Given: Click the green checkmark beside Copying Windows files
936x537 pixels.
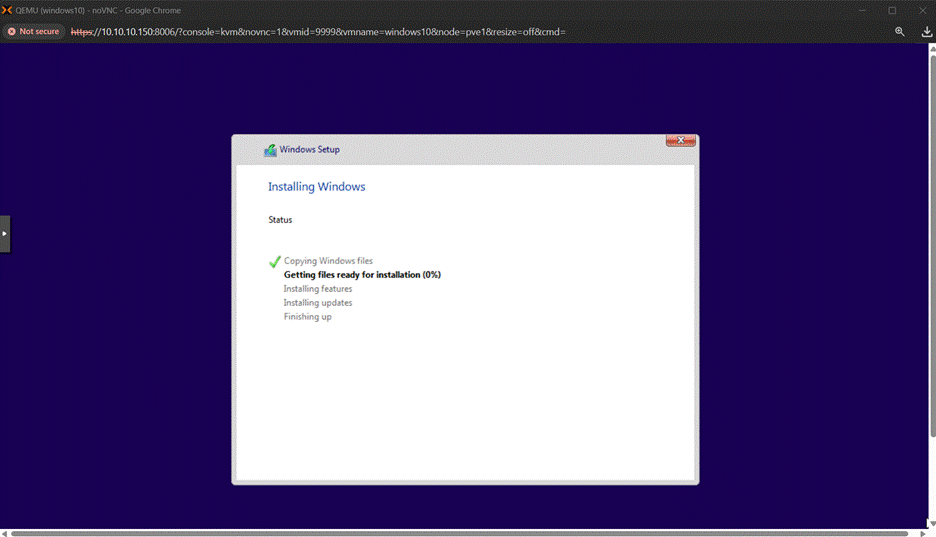Looking at the screenshot, I should pos(275,262).
